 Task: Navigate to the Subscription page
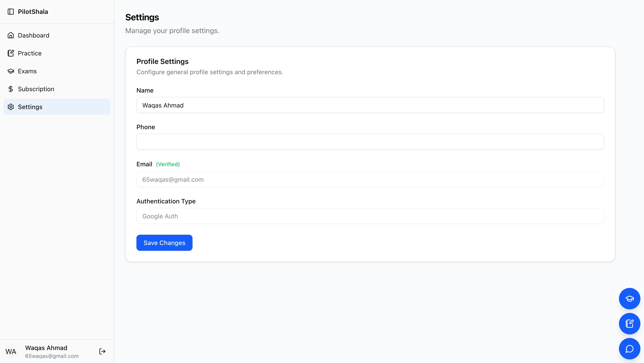pos(36,89)
